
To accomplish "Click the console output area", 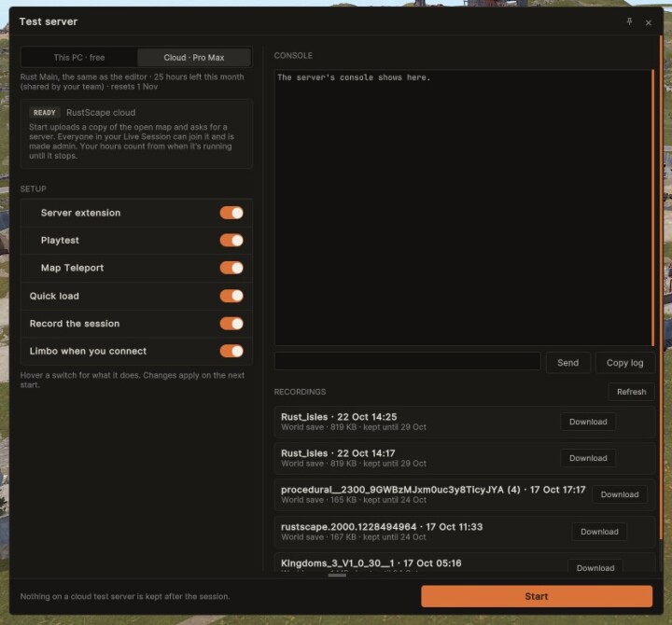I will 463,207.
